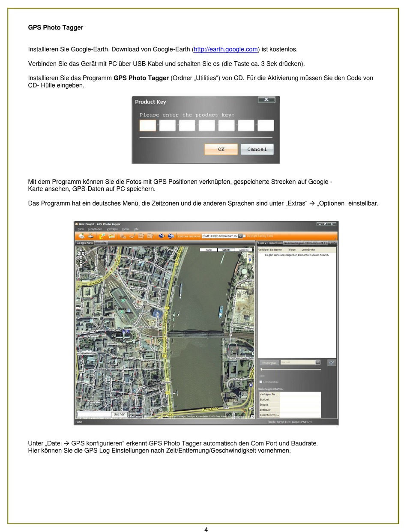Pan the map right with arrow control
The height and width of the screenshot is (532, 407).
coord(84,253)
